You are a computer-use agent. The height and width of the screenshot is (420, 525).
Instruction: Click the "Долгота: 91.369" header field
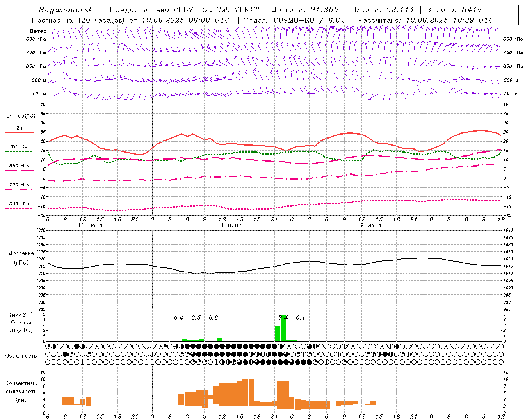point(305,10)
